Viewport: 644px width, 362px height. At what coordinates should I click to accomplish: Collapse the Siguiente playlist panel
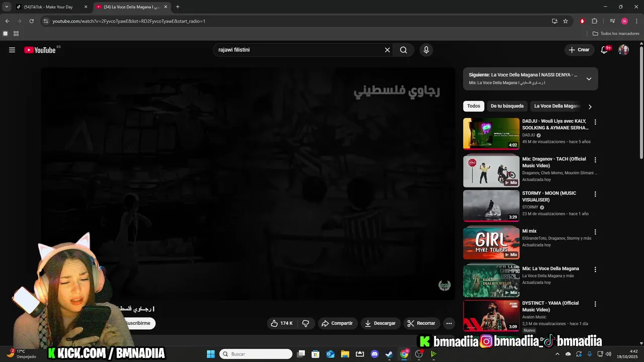click(589, 78)
